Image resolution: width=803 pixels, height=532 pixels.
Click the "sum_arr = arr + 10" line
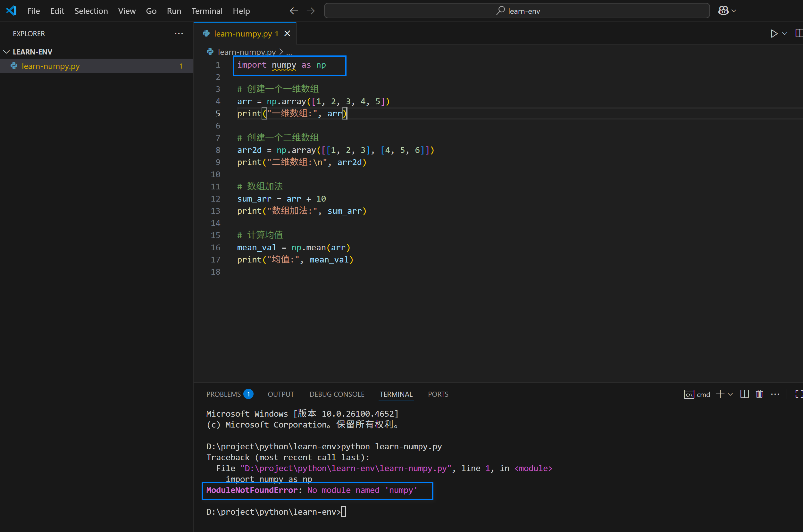pyautogui.click(x=281, y=198)
